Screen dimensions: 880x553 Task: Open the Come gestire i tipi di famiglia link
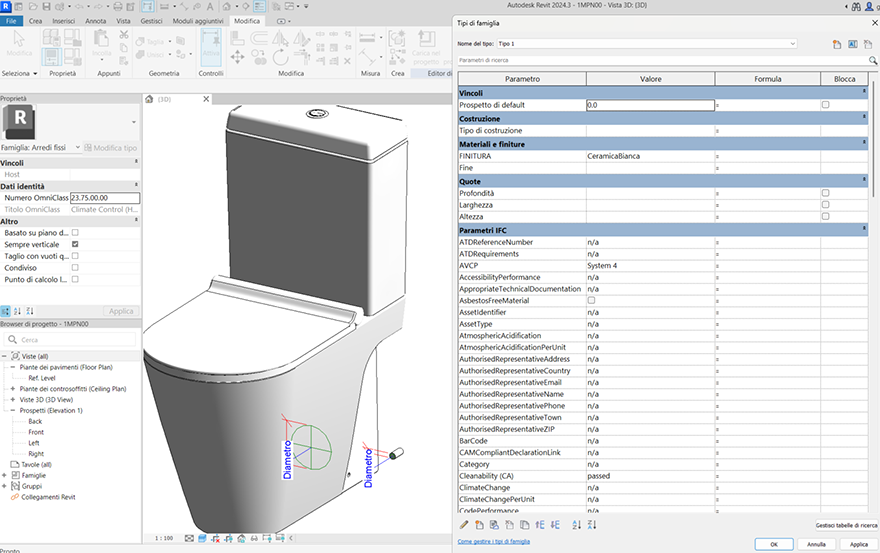click(494, 541)
